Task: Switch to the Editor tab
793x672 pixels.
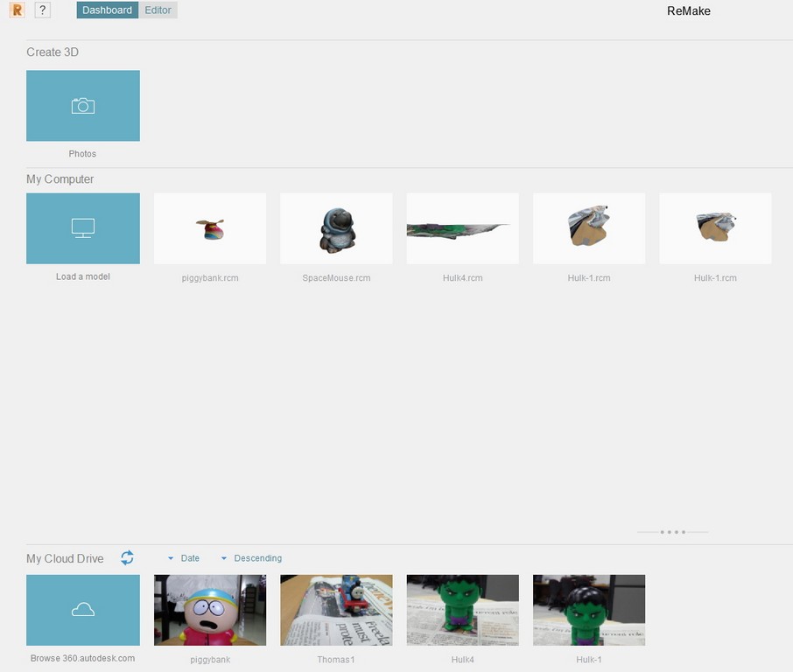Action: coord(158,10)
